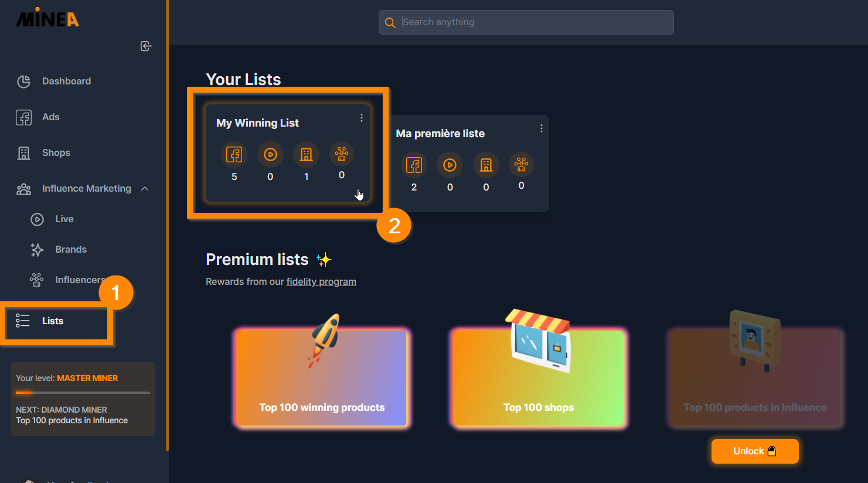Click the Master Miner level progress bar

pyautogui.click(x=83, y=392)
